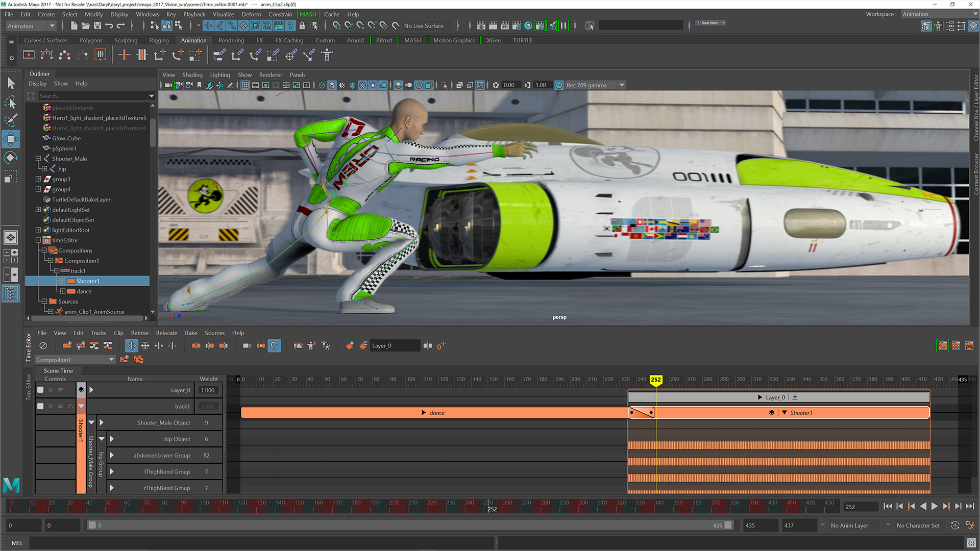The width and height of the screenshot is (980, 551).
Task: Click the snap to frame icon in Time Editor
Action: 274,345
